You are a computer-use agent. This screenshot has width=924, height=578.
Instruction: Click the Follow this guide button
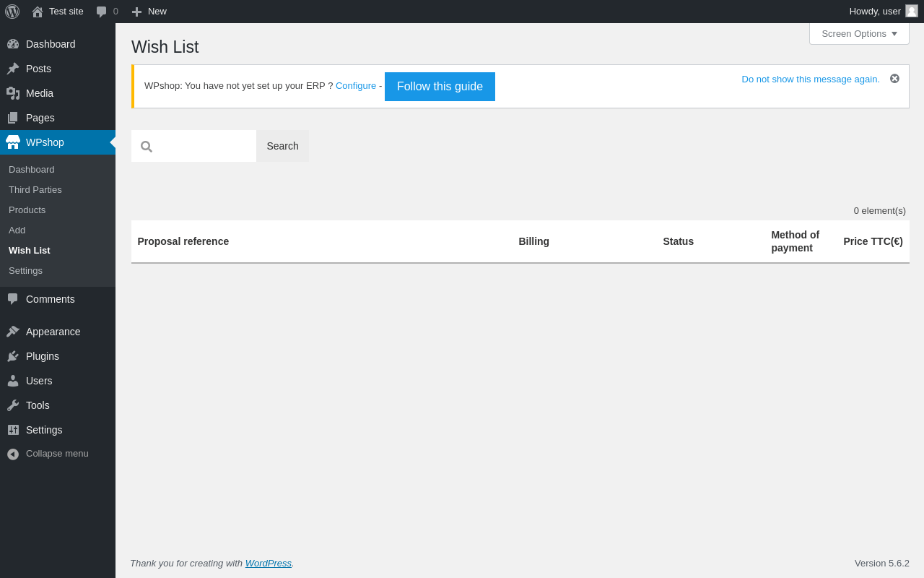(440, 87)
